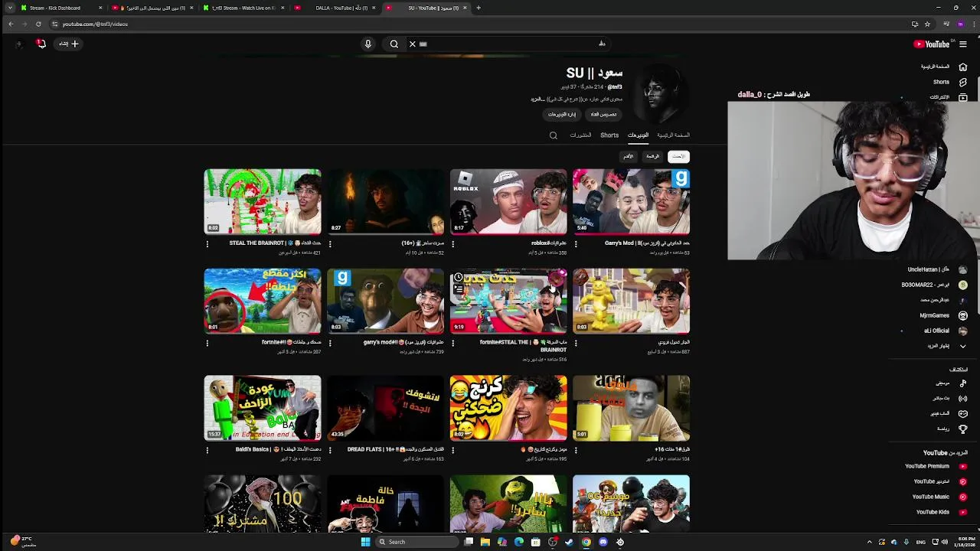This screenshot has height=551, width=980.
Task: Click the channel profile avatar
Action: [x=661, y=93]
